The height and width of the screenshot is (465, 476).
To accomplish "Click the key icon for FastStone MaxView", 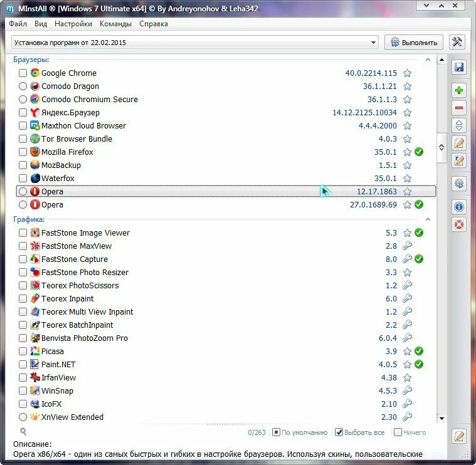I will pyautogui.click(x=407, y=246).
